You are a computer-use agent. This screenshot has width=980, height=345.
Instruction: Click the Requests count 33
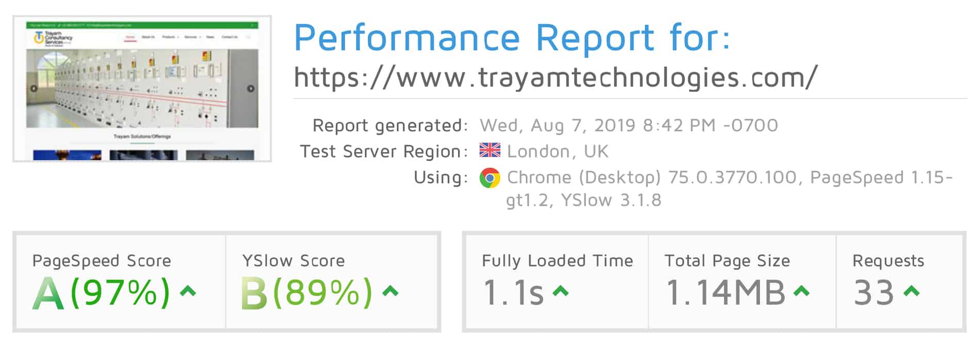point(874,292)
